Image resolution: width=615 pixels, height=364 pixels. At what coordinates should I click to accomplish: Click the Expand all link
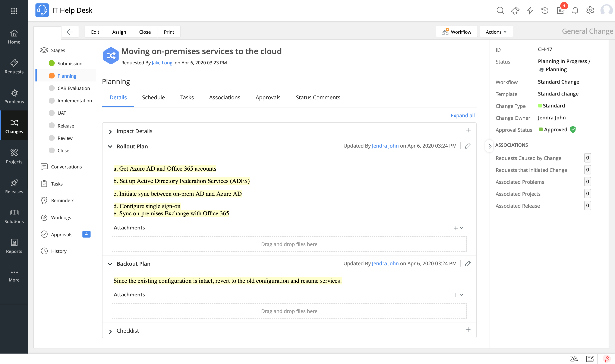click(x=462, y=116)
